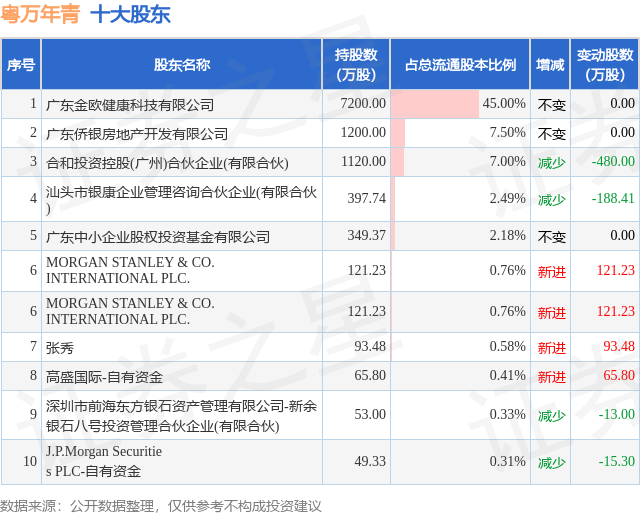Click the red 93.48 change value
The width and height of the screenshot is (640, 515).
[619, 346]
